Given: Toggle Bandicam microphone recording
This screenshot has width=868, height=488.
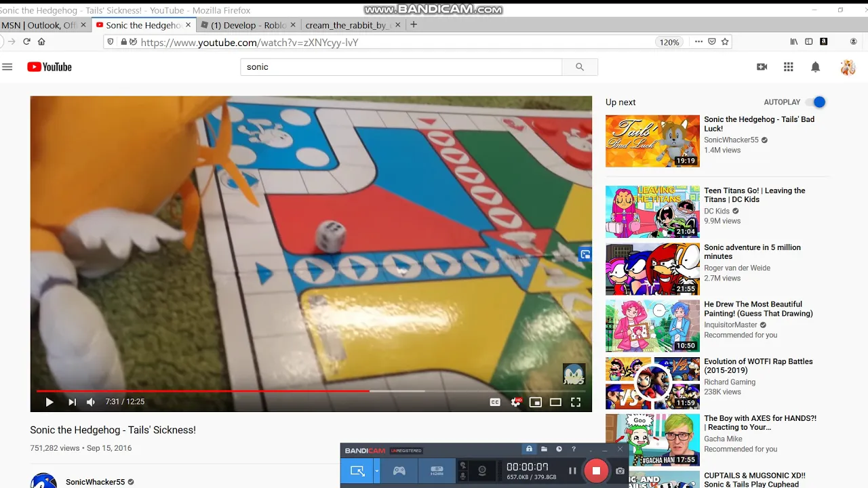Looking at the screenshot, I should 463,476.
